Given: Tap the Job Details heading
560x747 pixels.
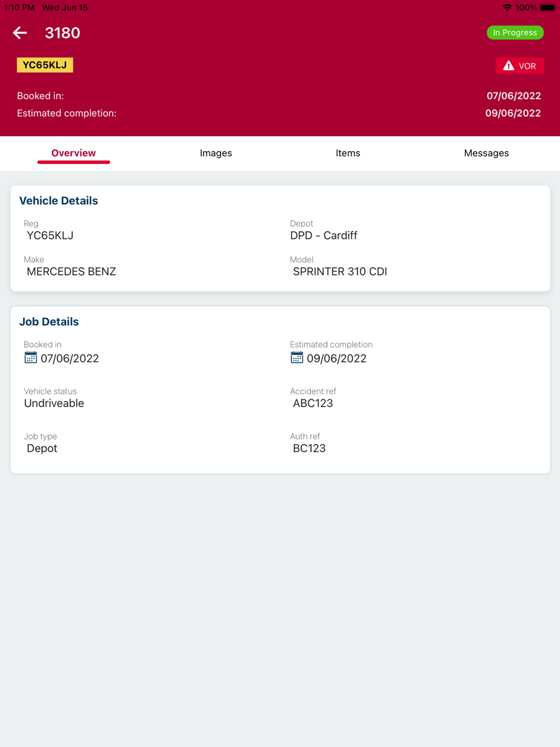Looking at the screenshot, I should point(49,321).
